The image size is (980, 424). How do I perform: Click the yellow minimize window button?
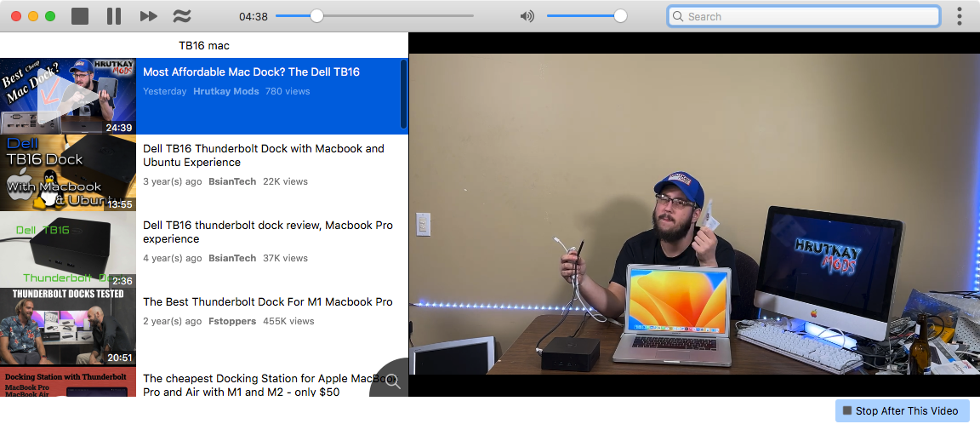click(x=33, y=16)
